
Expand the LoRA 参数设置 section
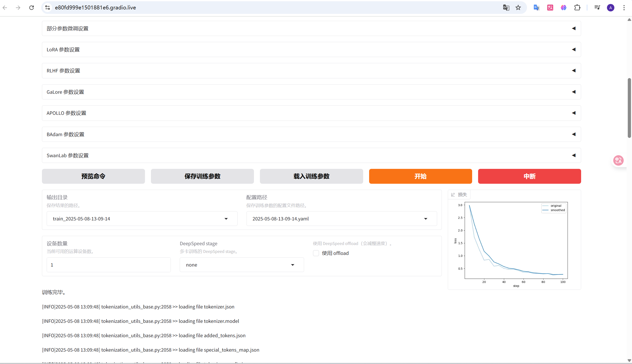click(311, 50)
